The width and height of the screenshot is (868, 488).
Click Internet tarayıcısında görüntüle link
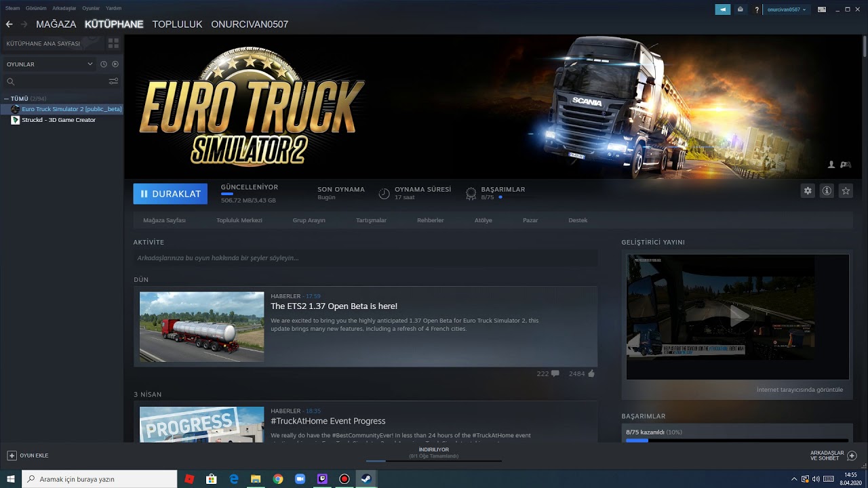(x=800, y=390)
